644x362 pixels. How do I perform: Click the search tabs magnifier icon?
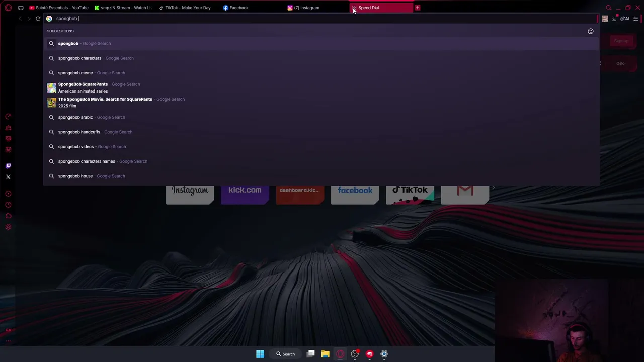pyautogui.click(x=608, y=8)
